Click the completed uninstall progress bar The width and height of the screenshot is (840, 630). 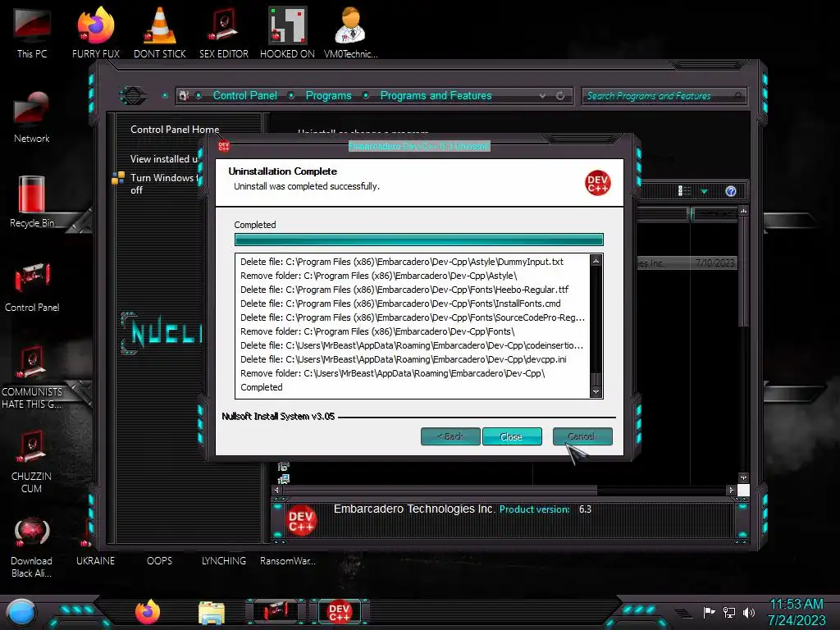pos(419,240)
